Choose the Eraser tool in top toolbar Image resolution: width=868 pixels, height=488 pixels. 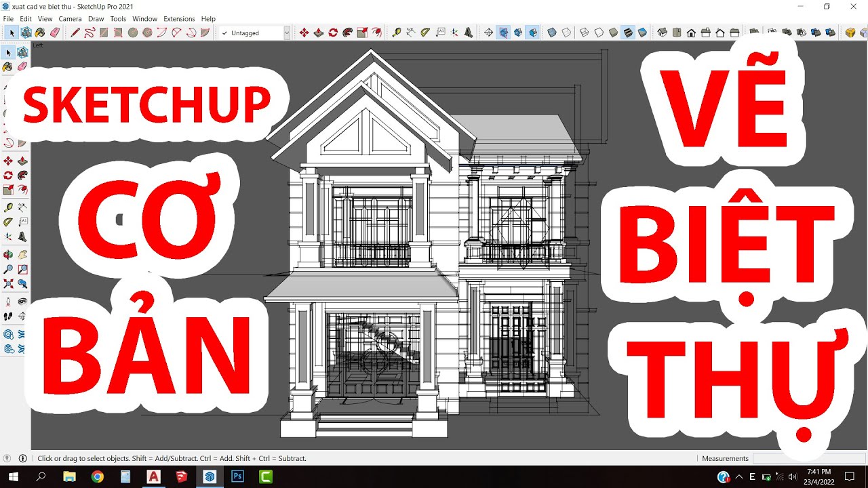55,33
